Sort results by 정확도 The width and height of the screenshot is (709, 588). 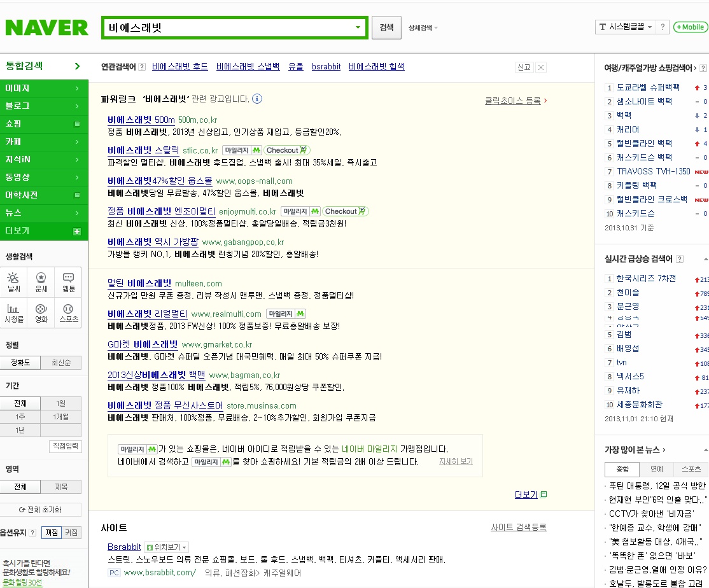coord(20,363)
